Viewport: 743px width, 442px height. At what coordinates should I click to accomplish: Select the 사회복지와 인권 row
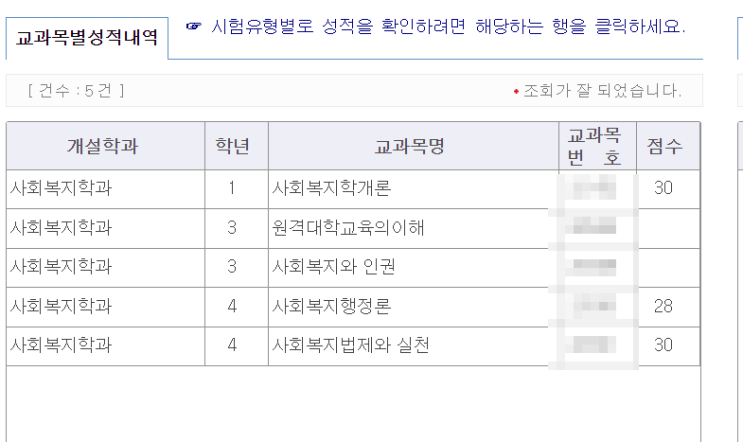pyautogui.click(x=353, y=268)
